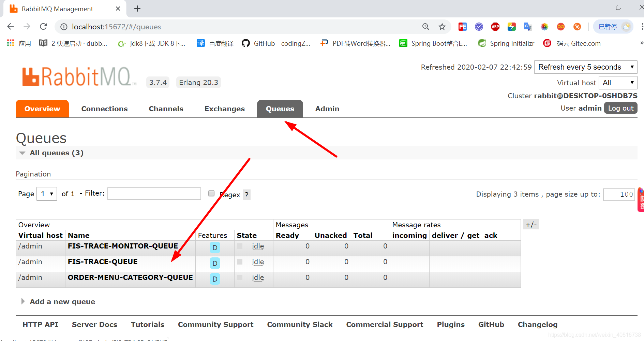Click the colorful flower extension icon

(544, 27)
